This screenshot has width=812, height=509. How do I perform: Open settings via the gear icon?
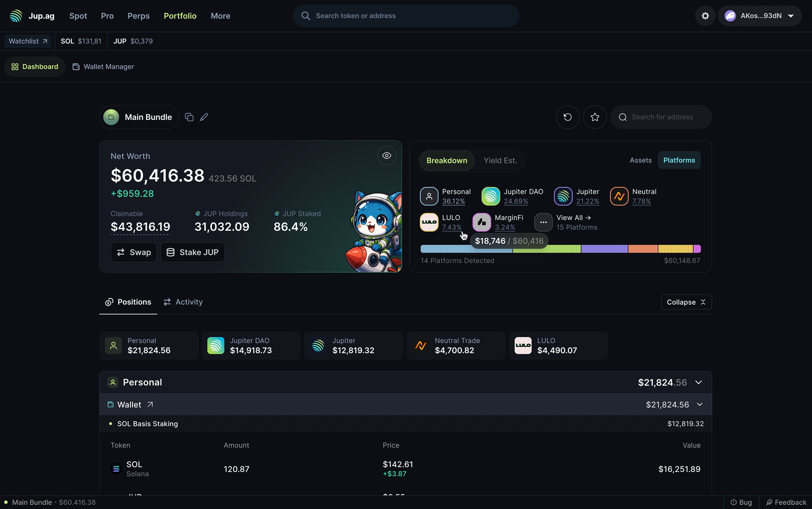pyautogui.click(x=705, y=16)
